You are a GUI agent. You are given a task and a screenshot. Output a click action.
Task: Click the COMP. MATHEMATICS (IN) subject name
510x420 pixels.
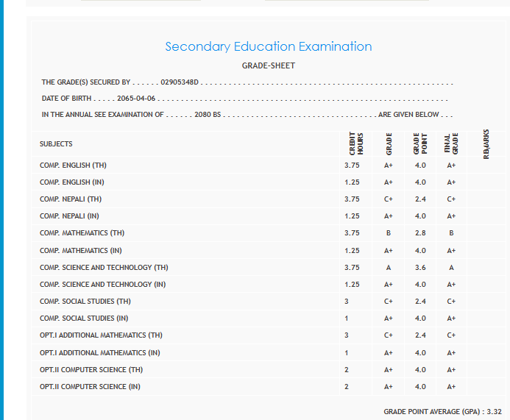82,251
